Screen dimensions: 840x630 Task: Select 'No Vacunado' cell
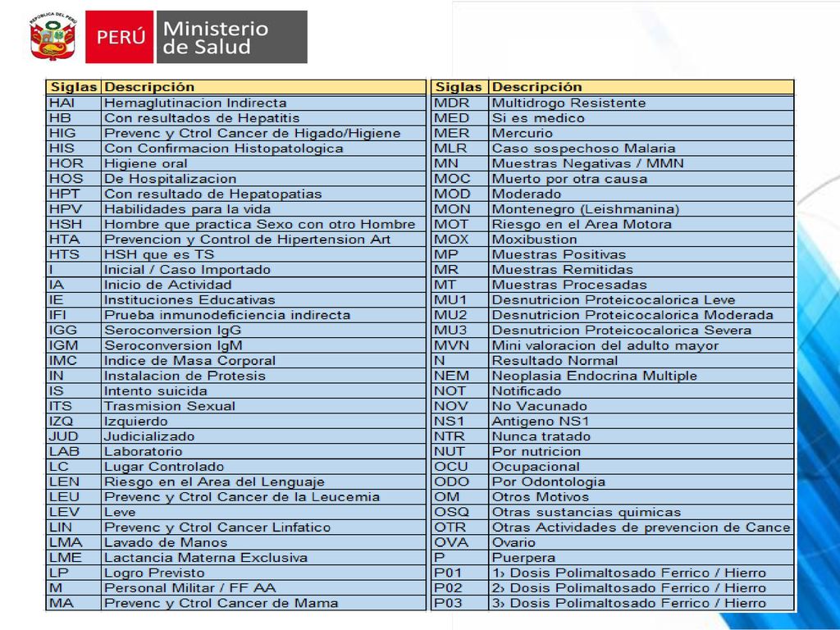coord(641,406)
